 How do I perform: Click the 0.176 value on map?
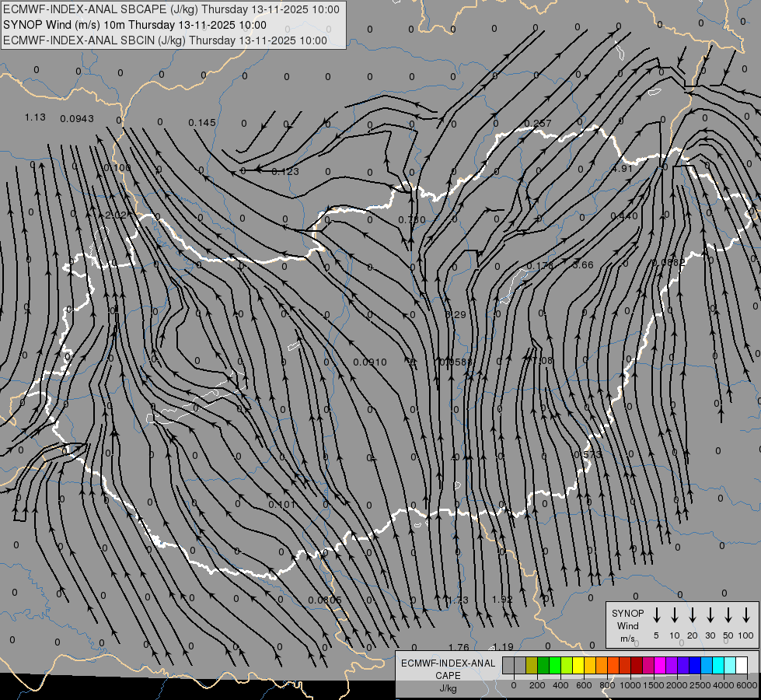click(x=539, y=265)
